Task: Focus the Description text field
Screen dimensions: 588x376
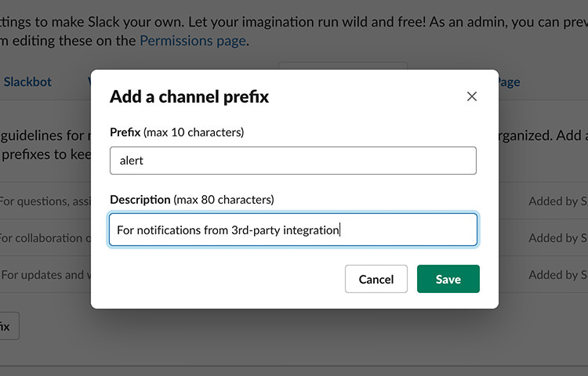Action: pos(293,230)
